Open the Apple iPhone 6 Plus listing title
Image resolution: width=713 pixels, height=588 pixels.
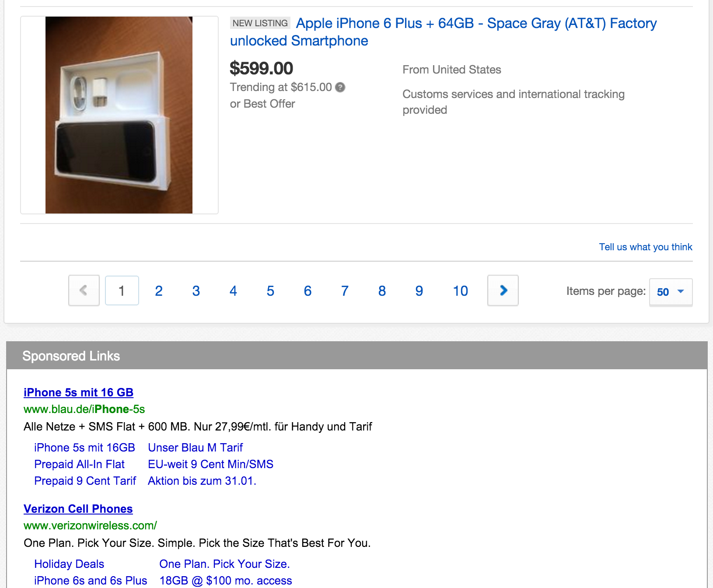click(443, 31)
